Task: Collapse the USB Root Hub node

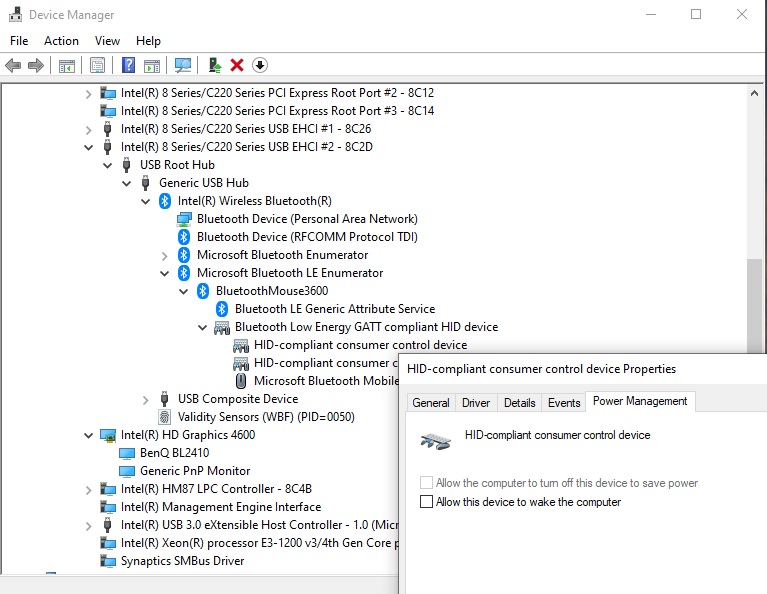Action: 108,165
